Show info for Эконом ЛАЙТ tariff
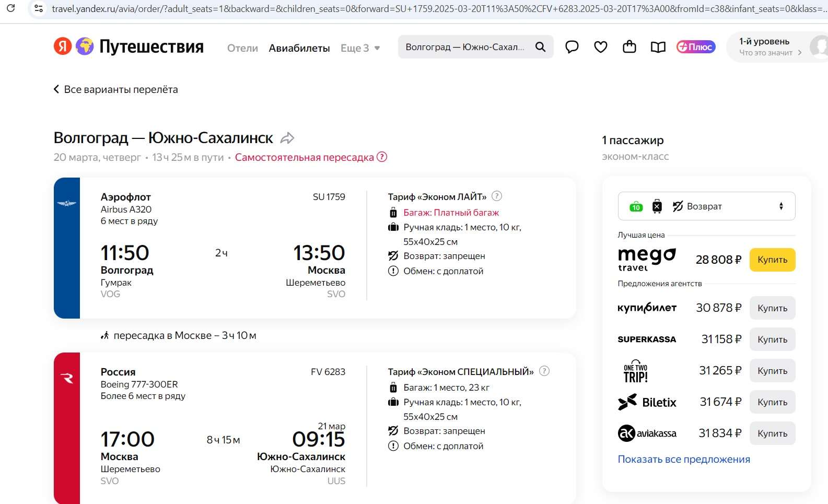Image resolution: width=828 pixels, height=504 pixels. pos(497,196)
